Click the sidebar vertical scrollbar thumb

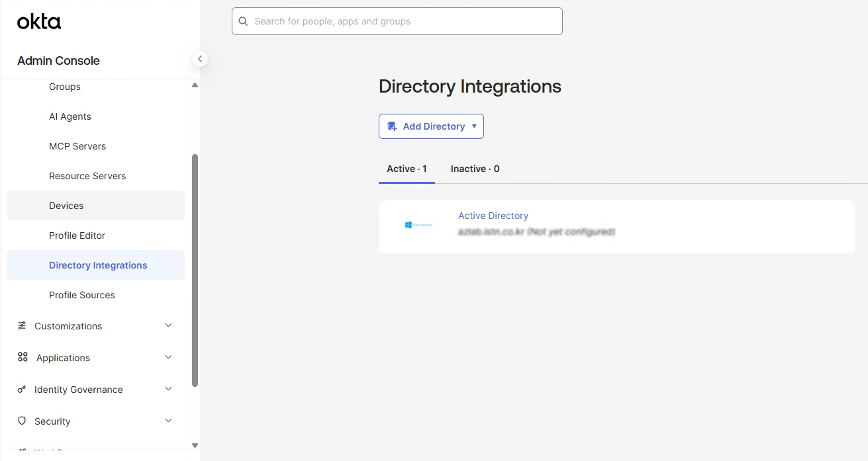click(x=195, y=270)
